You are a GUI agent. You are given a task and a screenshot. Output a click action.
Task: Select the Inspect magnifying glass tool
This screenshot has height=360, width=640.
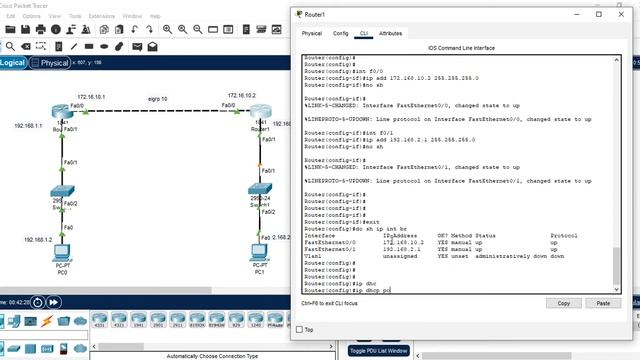(10, 47)
